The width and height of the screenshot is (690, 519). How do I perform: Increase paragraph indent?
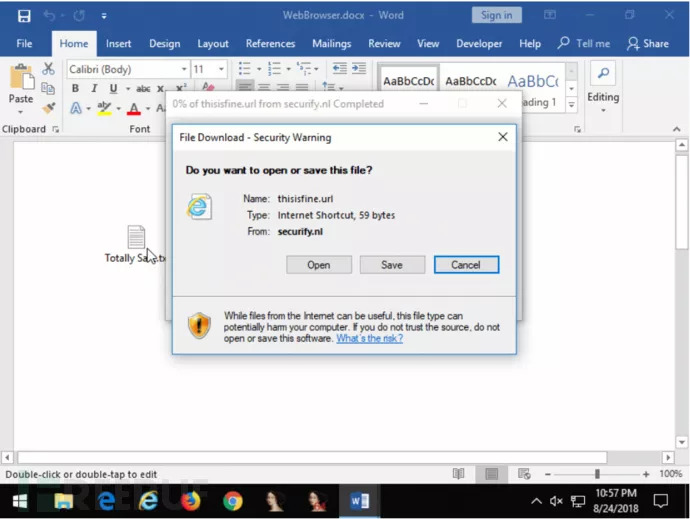(359, 68)
